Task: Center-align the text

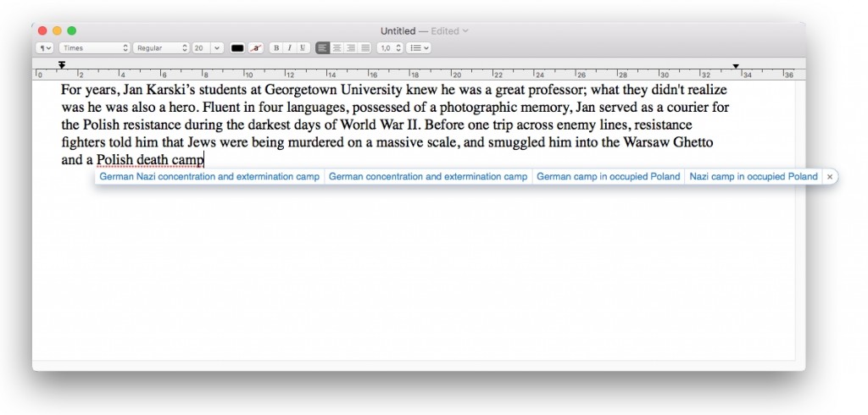Action: (x=337, y=48)
